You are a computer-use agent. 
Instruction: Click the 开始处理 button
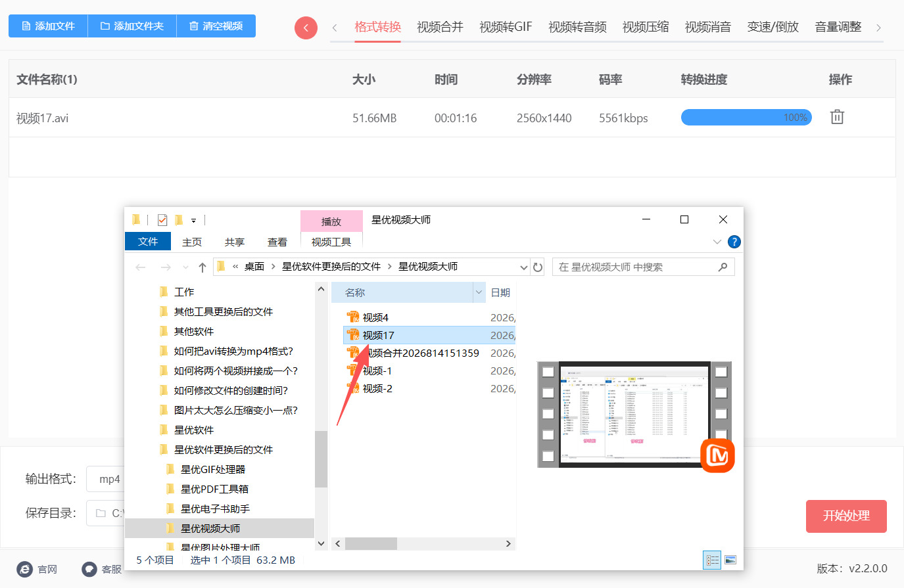click(x=846, y=516)
